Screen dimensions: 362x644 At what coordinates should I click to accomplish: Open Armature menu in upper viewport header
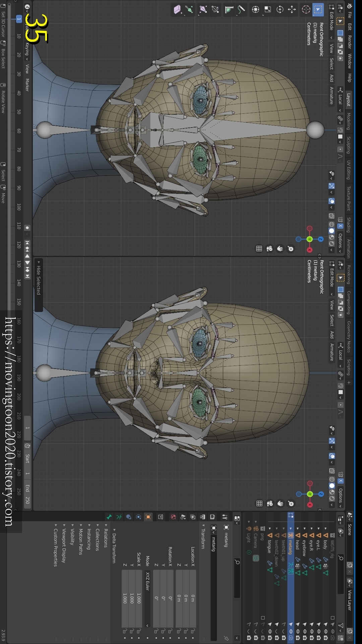click(x=331, y=96)
